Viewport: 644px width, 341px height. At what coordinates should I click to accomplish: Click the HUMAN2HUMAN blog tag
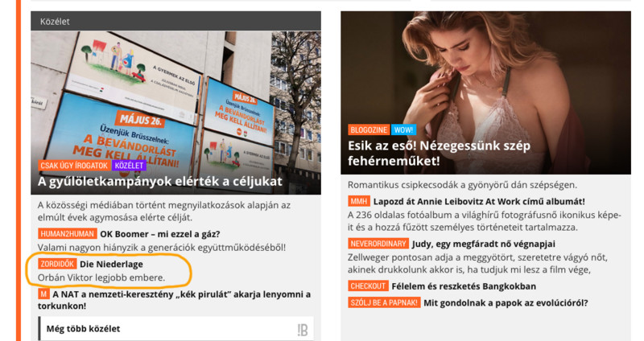click(x=68, y=234)
